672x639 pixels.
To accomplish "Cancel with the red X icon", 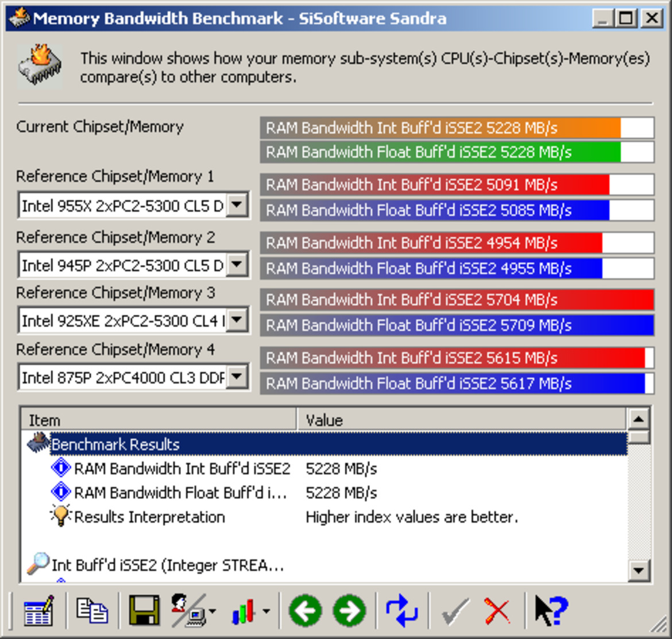I will tap(497, 611).
